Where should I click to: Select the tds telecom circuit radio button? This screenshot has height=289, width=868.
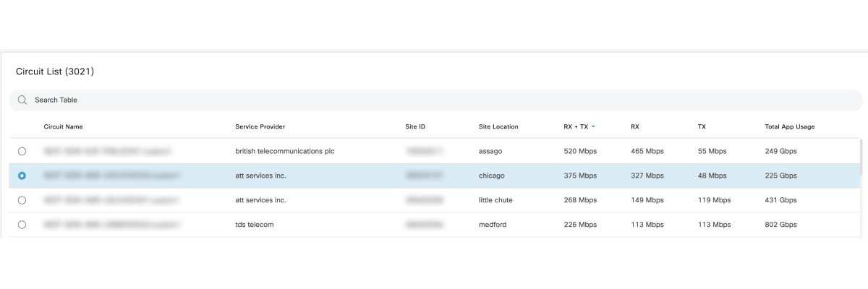pos(22,225)
